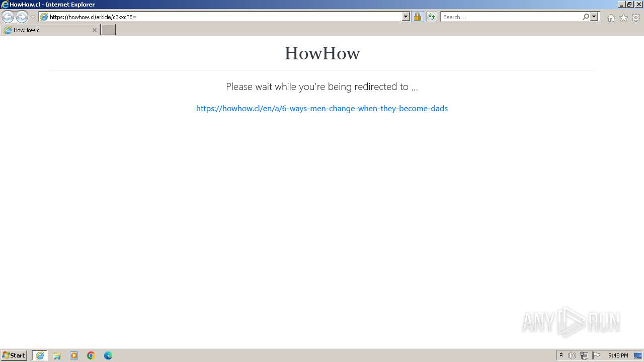644x362 pixels.
Task: Go forward with the browser Forward arrow
Action: (x=22, y=17)
